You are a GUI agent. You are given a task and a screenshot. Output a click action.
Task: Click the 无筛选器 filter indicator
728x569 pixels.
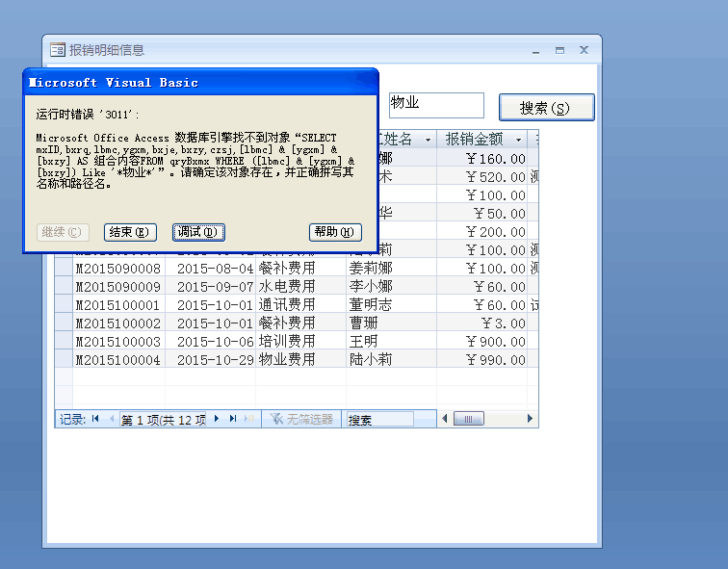(x=302, y=419)
